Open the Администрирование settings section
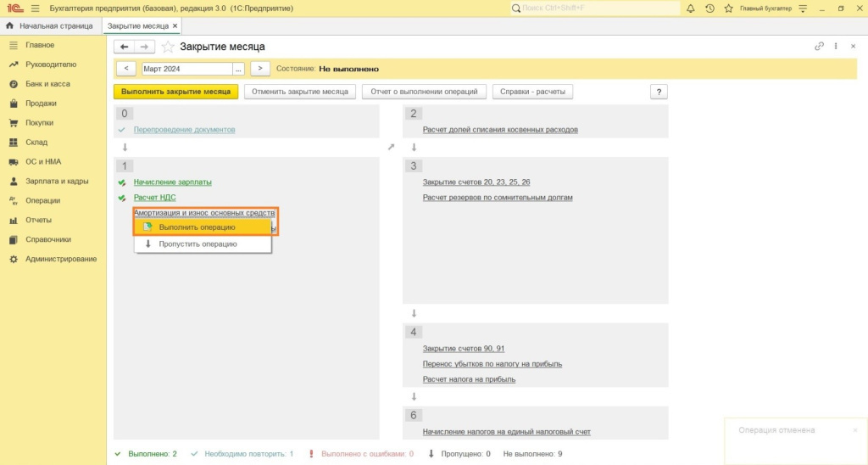This screenshot has height=465, width=868. 60,259
